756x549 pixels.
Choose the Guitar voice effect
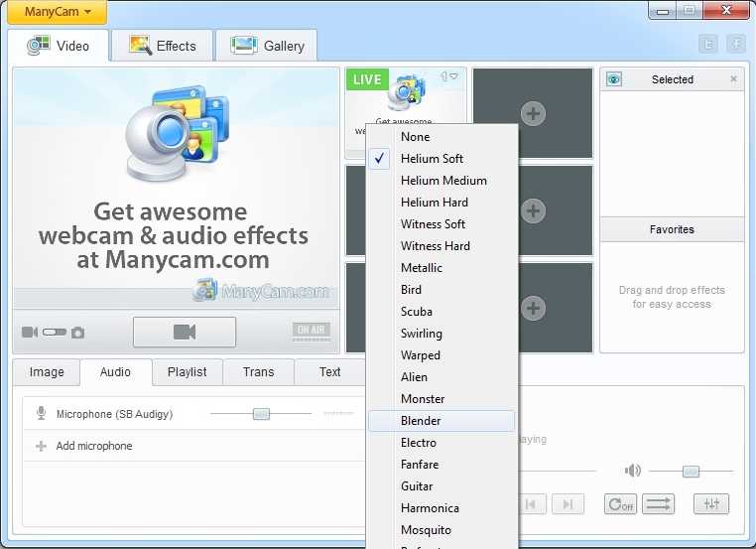click(x=441, y=486)
